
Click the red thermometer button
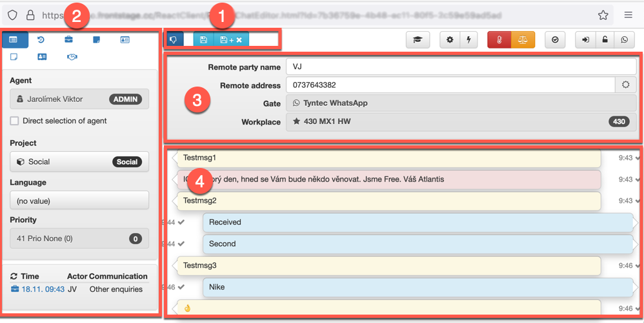tap(499, 40)
